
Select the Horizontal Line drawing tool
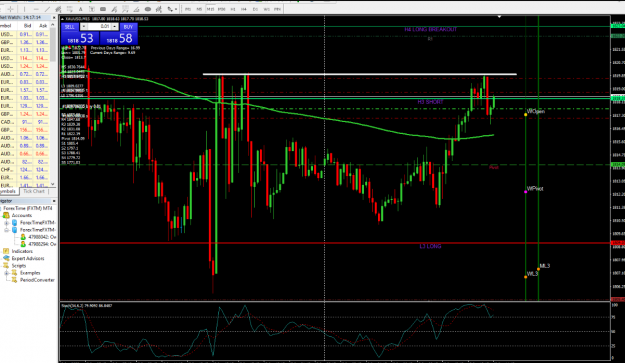[x=36, y=9]
